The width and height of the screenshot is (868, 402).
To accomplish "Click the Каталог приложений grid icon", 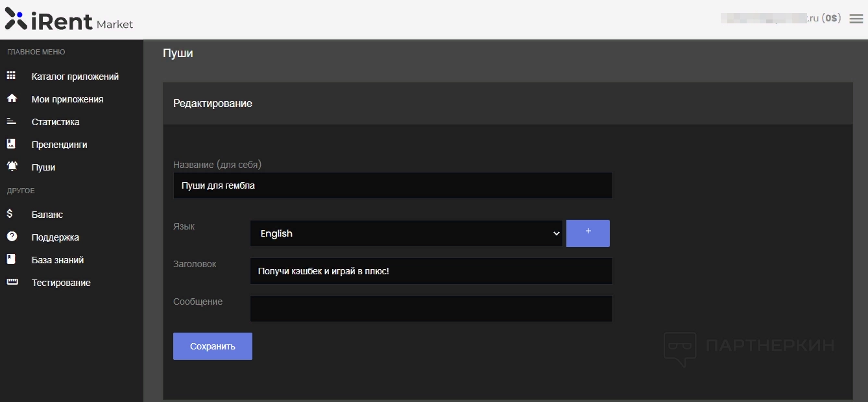I will point(11,76).
